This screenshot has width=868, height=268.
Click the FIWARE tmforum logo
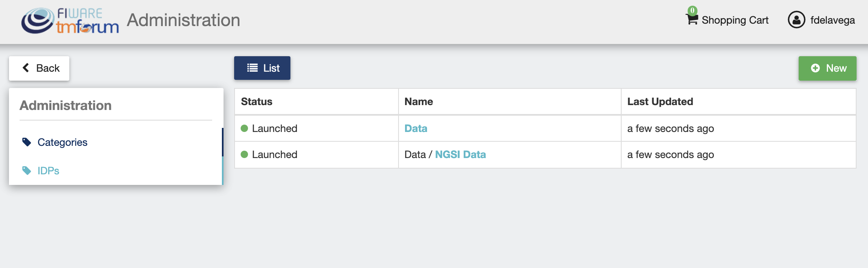point(70,20)
